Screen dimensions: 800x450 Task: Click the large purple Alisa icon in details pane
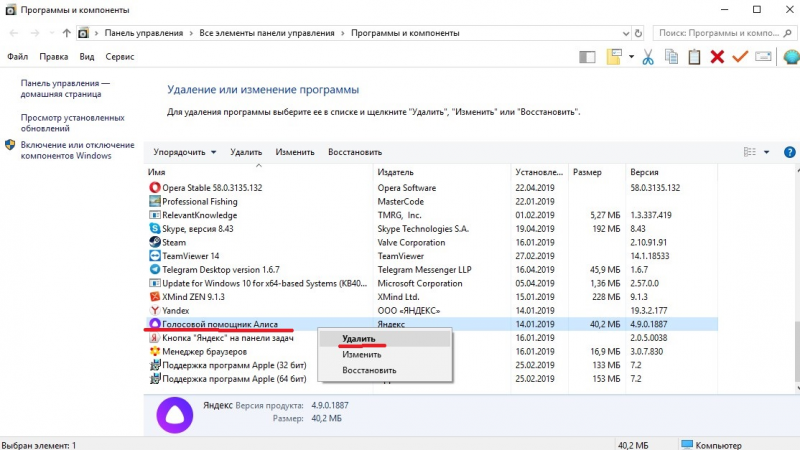pos(174,415)
